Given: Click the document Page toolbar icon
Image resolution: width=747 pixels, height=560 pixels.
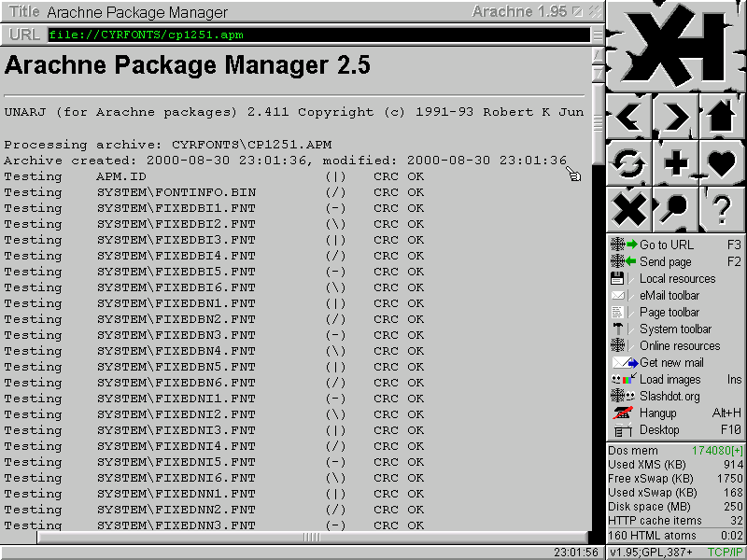Looking at the screenshot, I should (x=617, y=313).
